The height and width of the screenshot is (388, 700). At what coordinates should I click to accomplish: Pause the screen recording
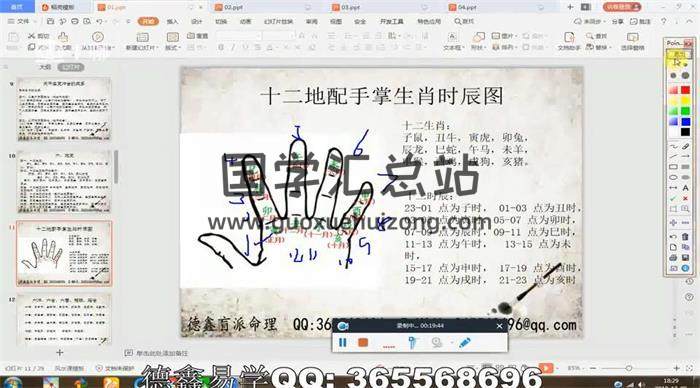(343, 343)
